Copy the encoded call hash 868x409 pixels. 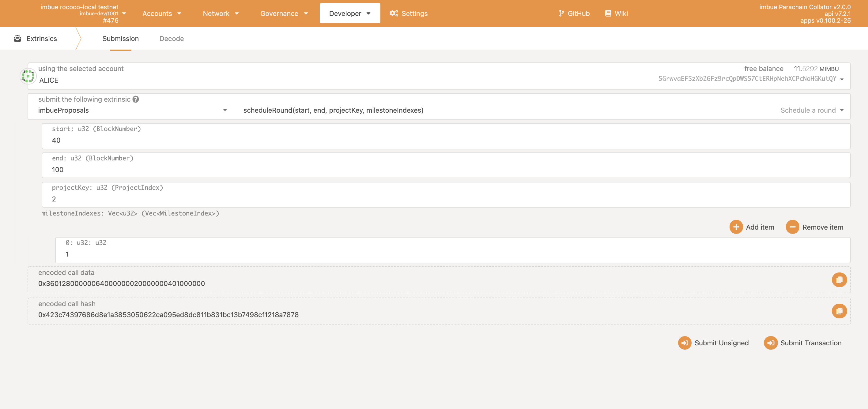coord(839,311)
